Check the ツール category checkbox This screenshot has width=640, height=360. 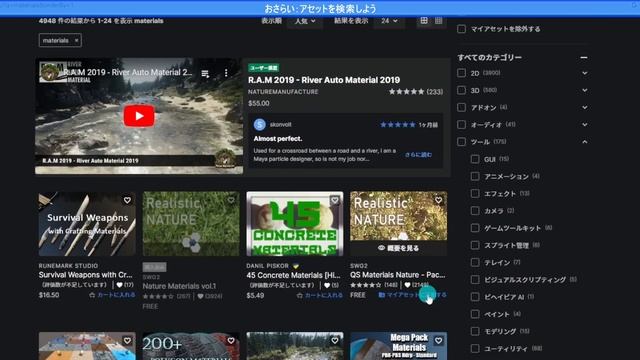point(461,142)
